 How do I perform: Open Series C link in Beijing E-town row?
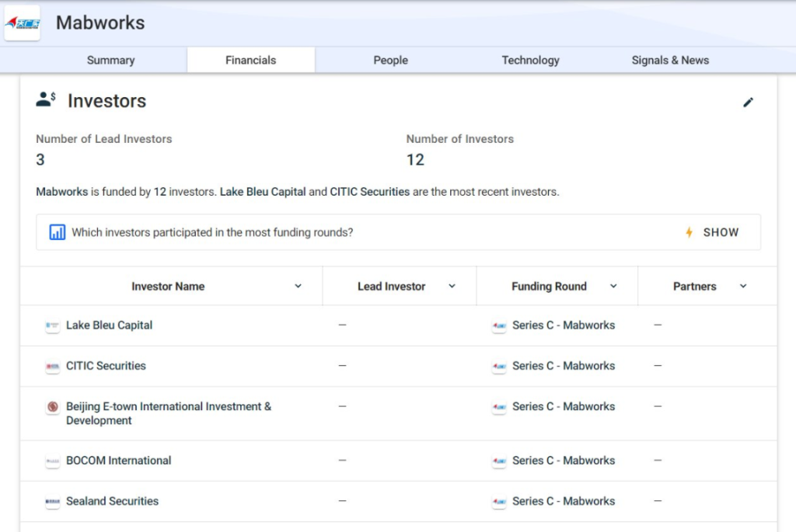point(564,406)
